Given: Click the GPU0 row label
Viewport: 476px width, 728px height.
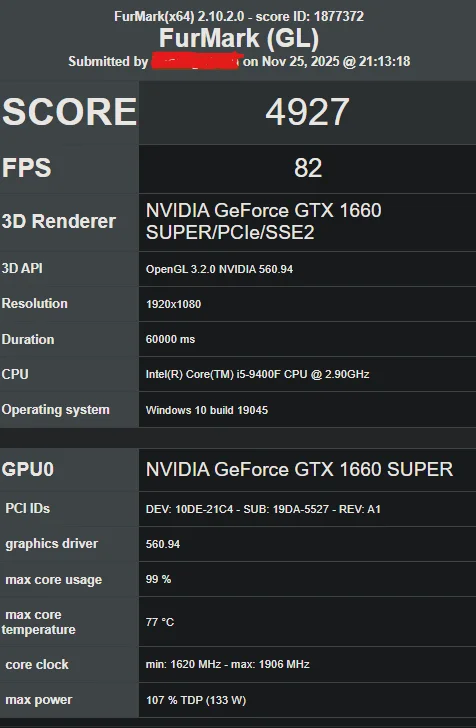Looking at the screenshot, I should (28, 469).
